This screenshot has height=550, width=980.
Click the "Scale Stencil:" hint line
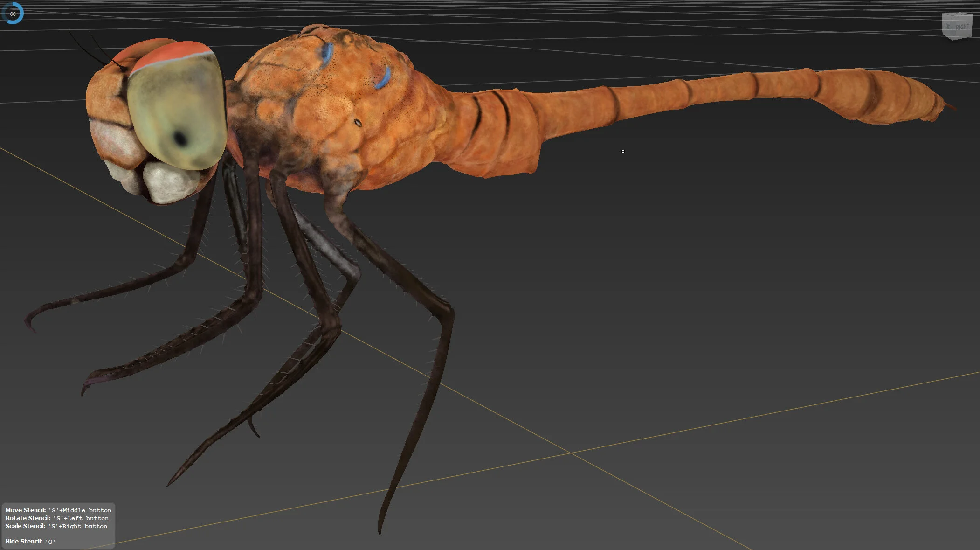[56, 526]
